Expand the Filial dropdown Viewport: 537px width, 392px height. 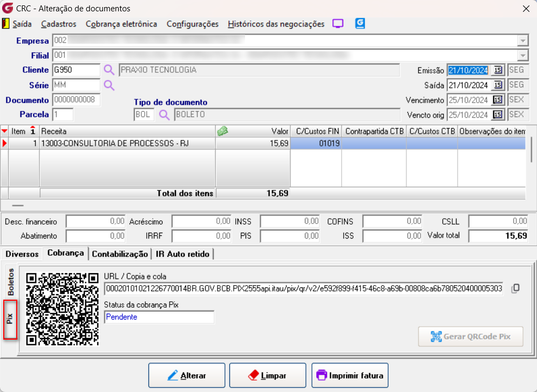(522, 55)
